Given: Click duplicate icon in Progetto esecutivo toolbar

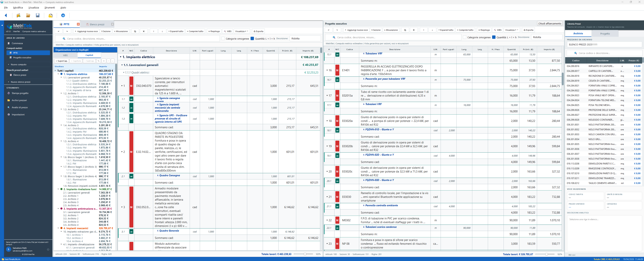Looking at the screenshot, I should coord(405,30).
